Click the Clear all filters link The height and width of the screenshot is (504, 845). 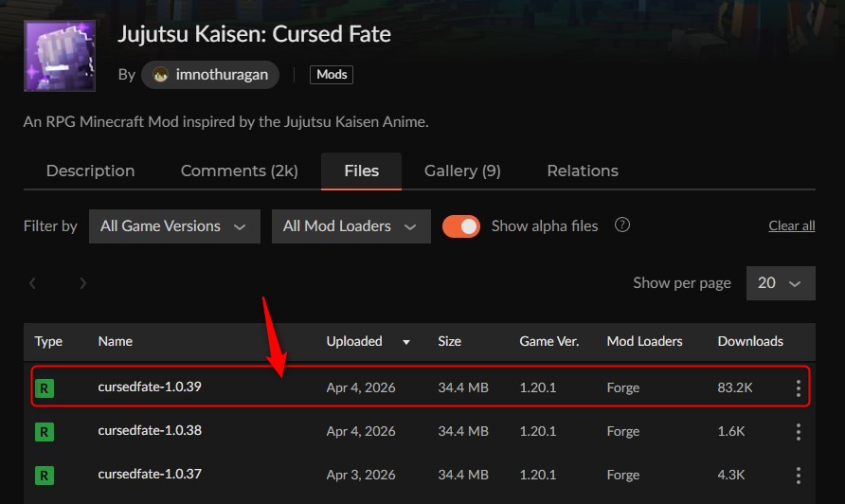tap(792, 225)
